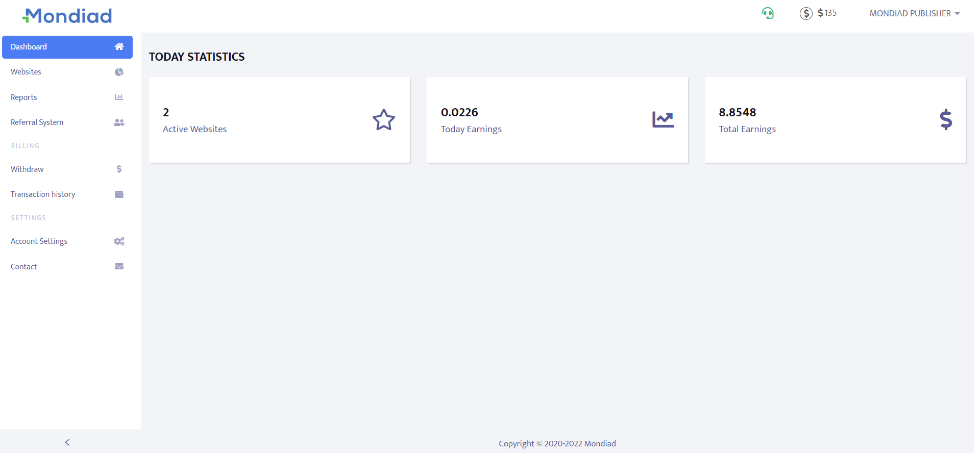The image size is (980, 453).
Task: Click the Account Settings gears icon
Action: pos(119,241)
